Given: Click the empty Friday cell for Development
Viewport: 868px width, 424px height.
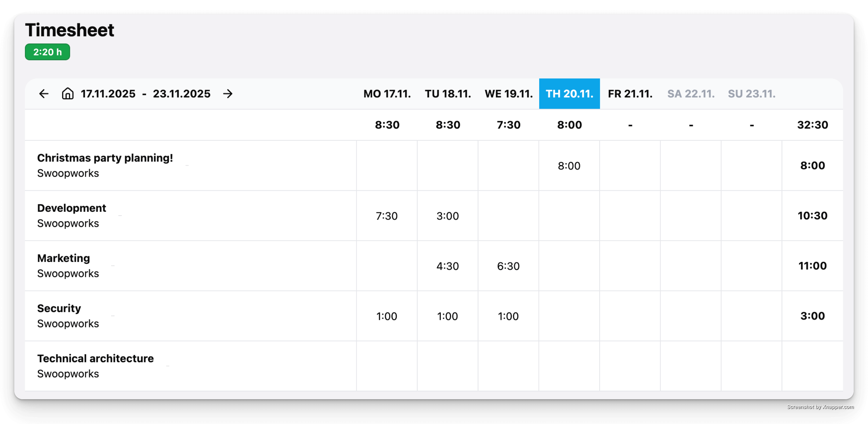Looking at the screenshot, I should click(x=630, y=216).
